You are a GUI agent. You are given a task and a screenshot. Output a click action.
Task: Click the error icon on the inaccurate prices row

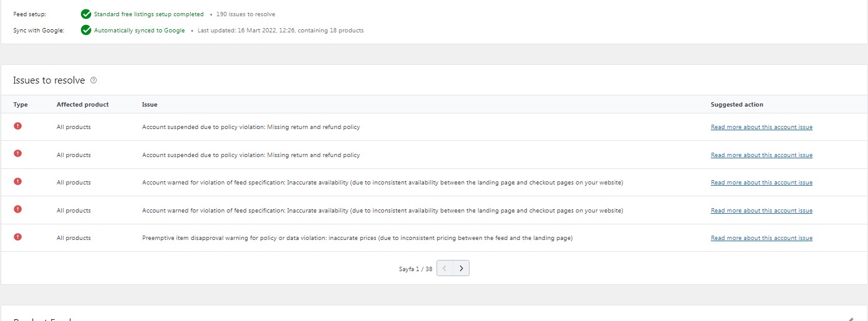17,237
